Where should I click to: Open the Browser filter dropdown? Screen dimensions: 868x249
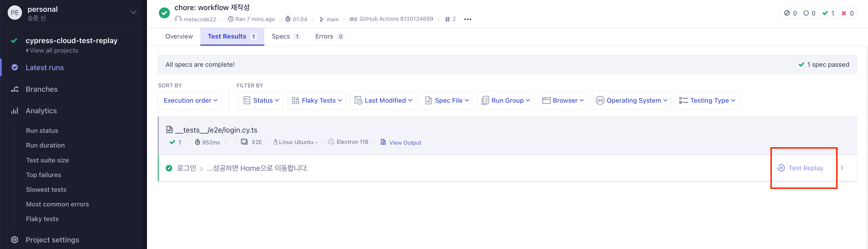coord(563,100)
